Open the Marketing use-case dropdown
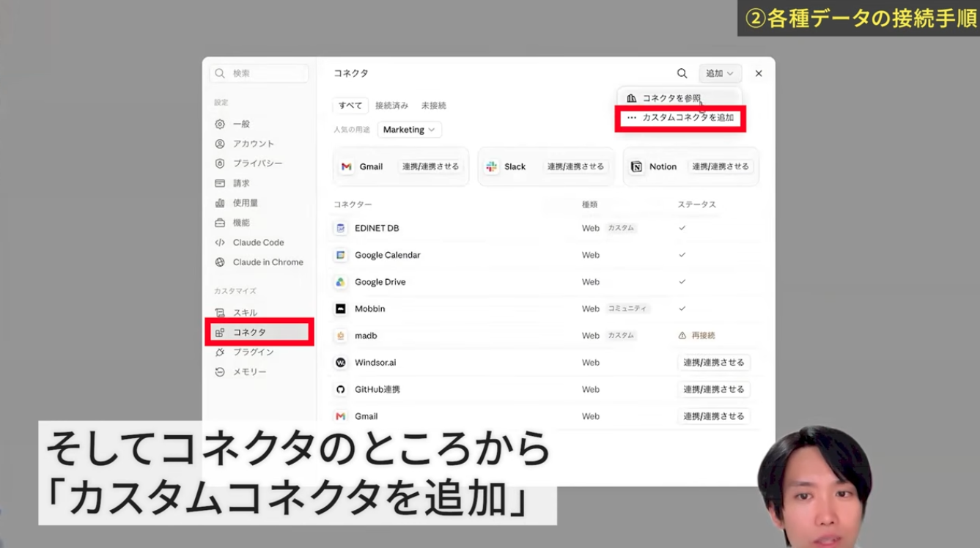The height and width of the screenshot is (548, 980). pos(410,130)
